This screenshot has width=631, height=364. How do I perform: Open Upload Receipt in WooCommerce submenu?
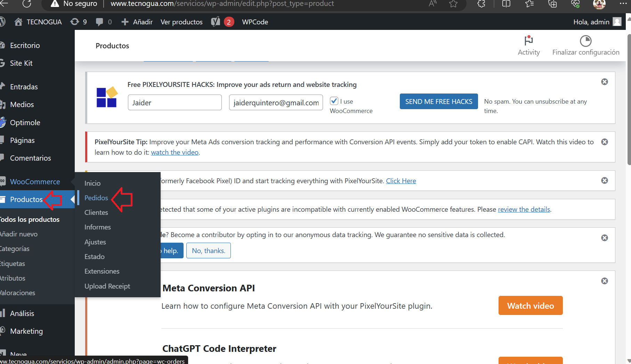point(107,286)
